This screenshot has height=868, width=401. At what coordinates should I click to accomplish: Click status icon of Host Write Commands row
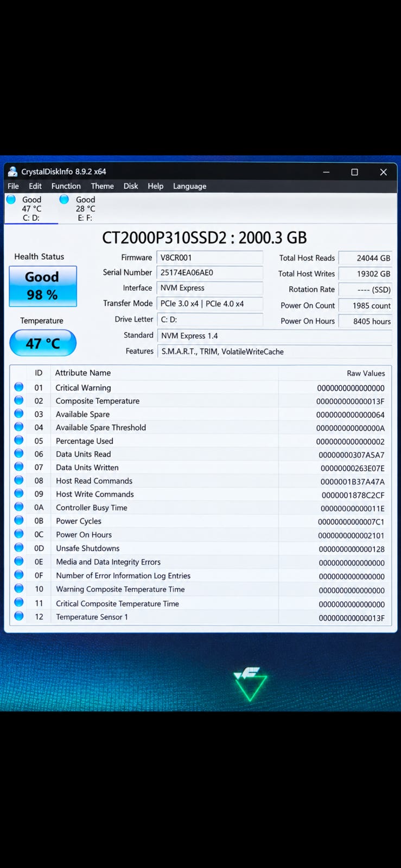tap(19, 493)
